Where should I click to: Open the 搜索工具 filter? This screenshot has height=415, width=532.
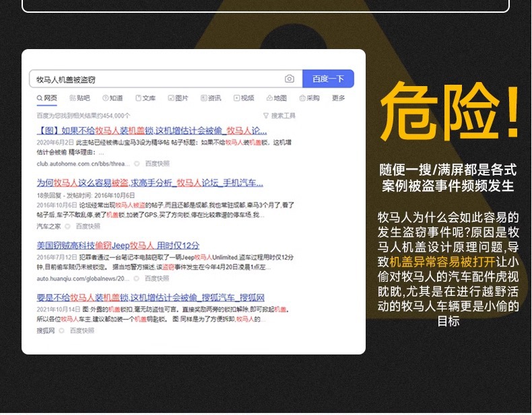pos(279,116)
